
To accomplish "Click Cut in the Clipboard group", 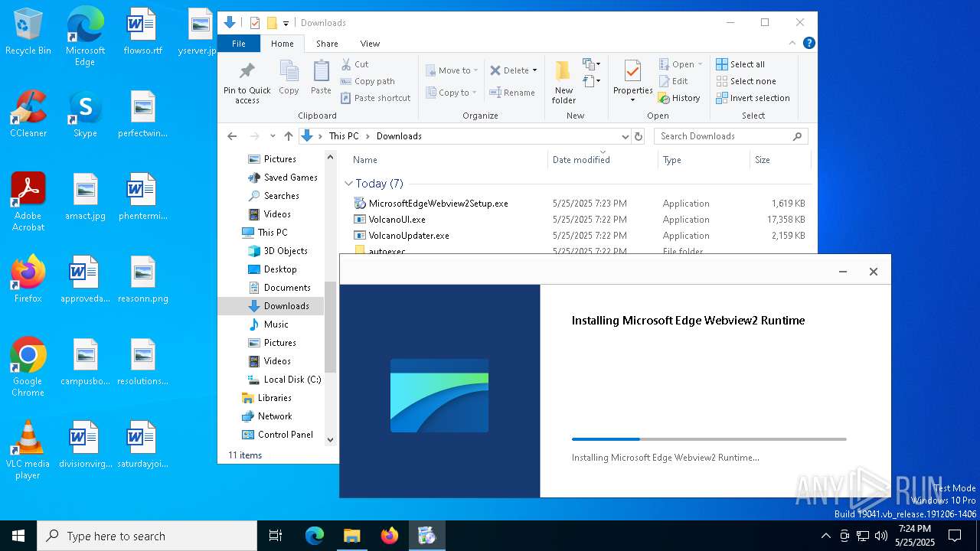I will [354, 64].
